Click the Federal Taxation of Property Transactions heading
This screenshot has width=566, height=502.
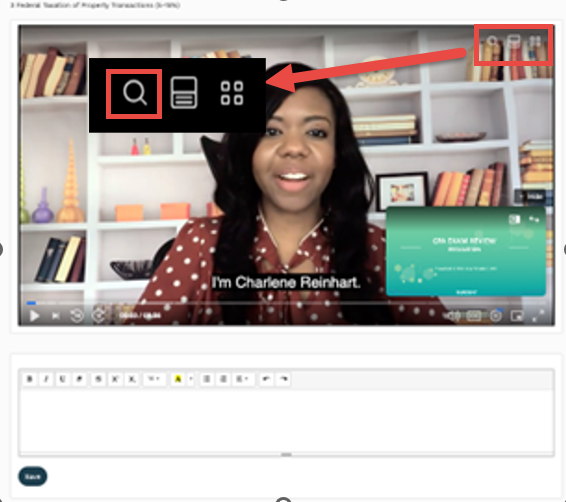pos(95,5)
